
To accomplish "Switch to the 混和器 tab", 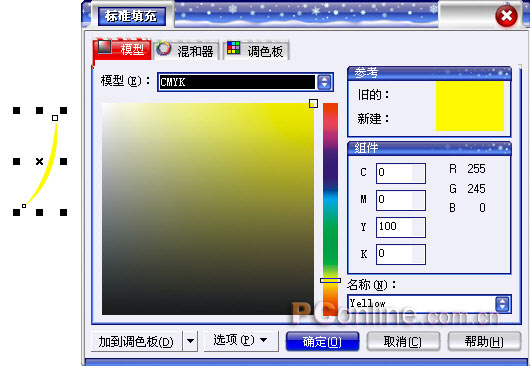I will [186, 50].
